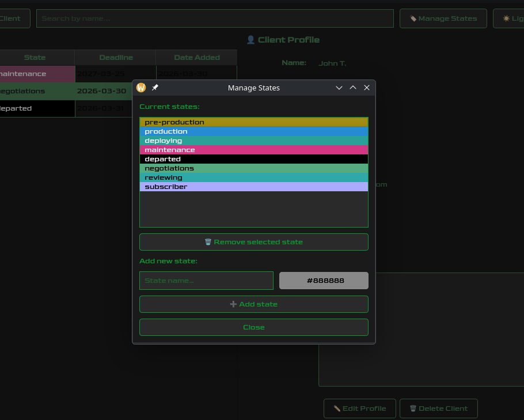Click the pin icon in titlebar

point(155,88)
